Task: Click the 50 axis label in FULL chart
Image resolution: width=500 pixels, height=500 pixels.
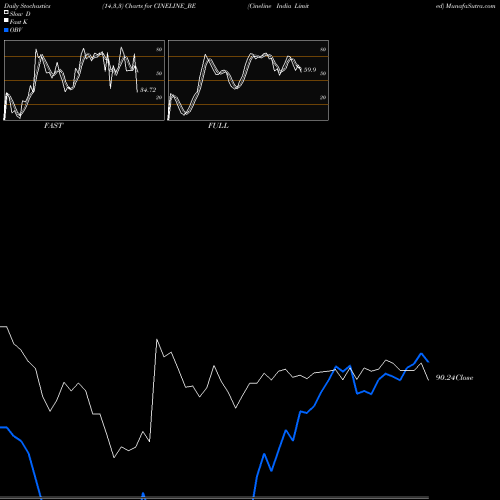Action: 323,73
